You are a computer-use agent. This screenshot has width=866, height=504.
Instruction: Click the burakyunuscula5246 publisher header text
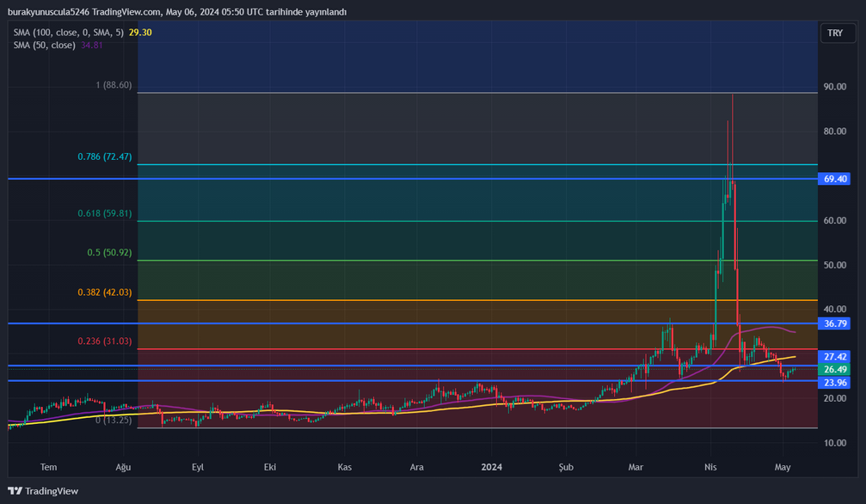point(49,12)
